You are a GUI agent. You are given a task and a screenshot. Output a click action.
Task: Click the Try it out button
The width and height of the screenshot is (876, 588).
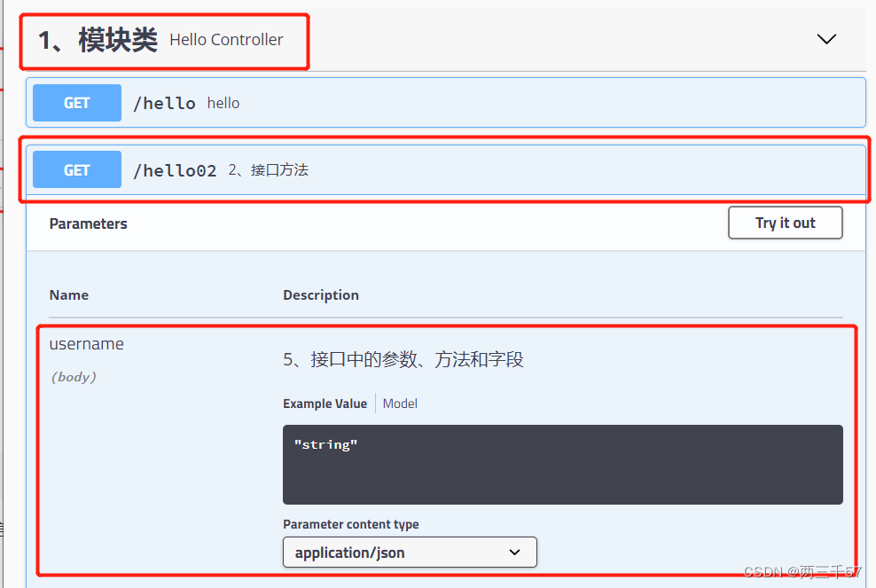pos(785,223)
